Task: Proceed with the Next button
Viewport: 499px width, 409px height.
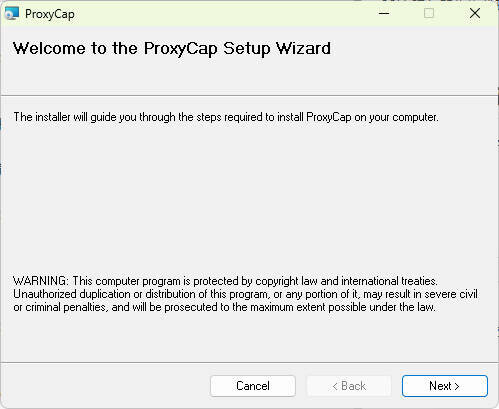Action: click(445, 386)
